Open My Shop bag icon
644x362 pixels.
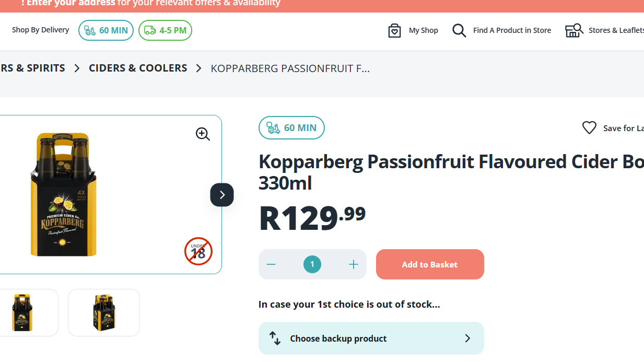click(x=394, y=30)
